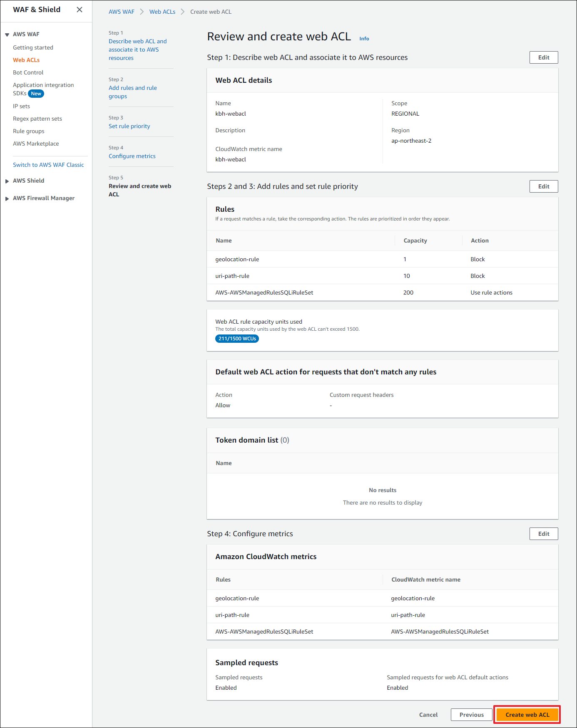
Task: Click Review and create web ACL step
Action: pos(140,190)
